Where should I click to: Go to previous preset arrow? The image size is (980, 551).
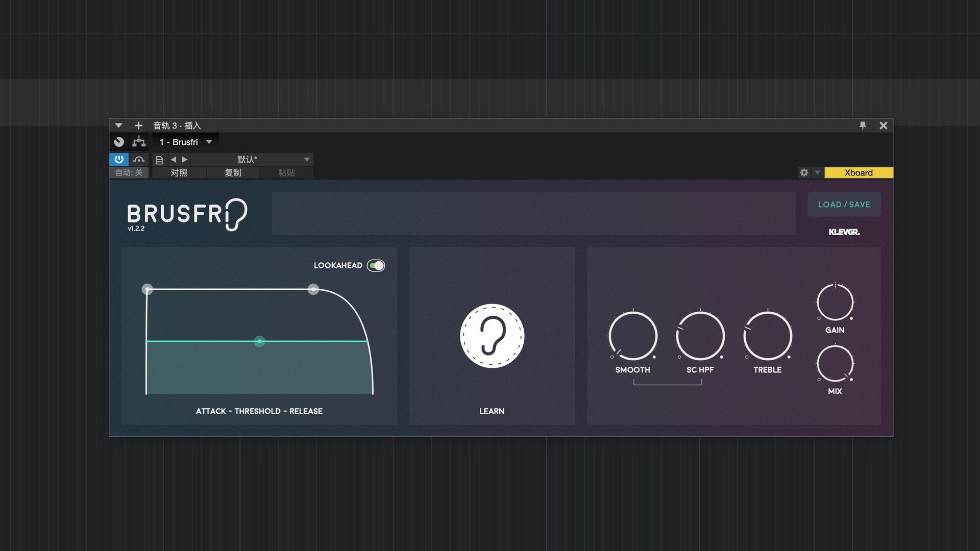pos(174,160)
